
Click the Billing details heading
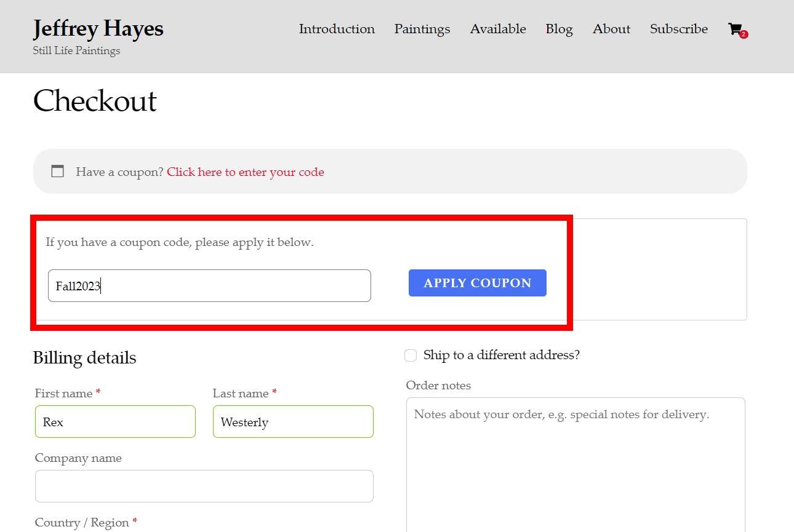(x=84, y=358)
